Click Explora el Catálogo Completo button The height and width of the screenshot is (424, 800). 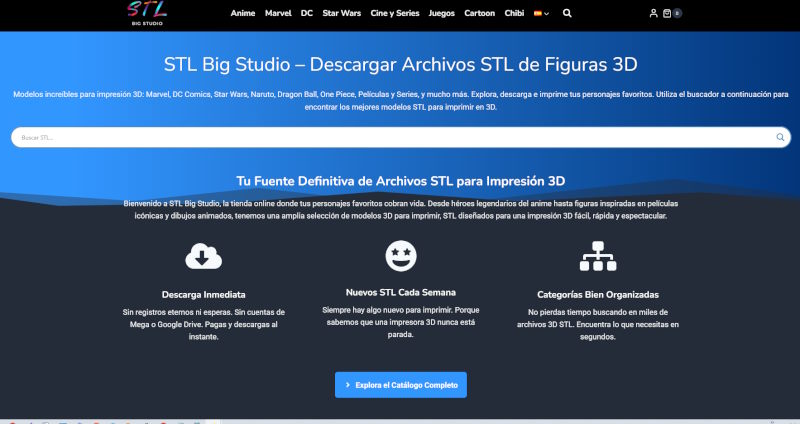point(401,385)
